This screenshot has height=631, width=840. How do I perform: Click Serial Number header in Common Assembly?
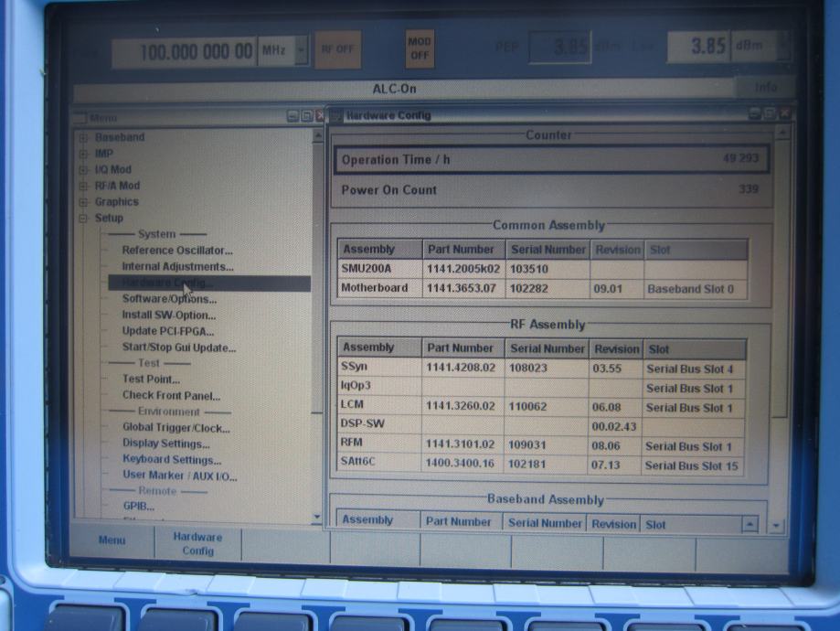click(548, 250)
